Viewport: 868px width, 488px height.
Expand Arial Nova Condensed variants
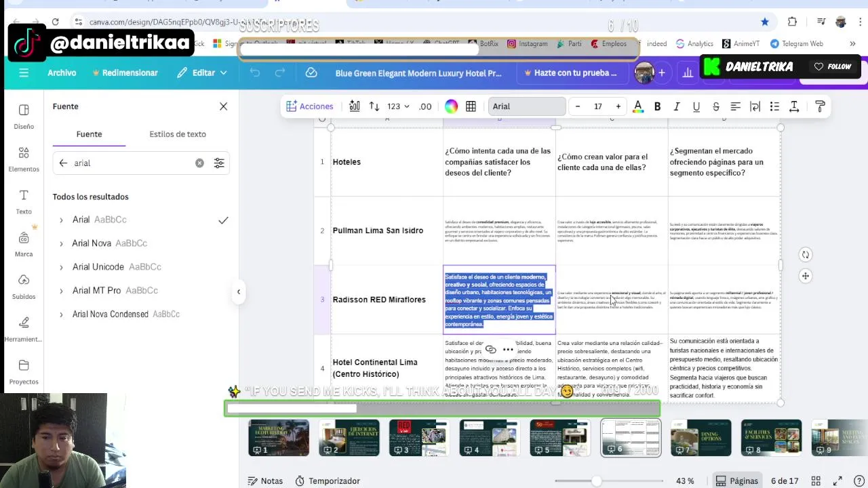click(x=61, y=314)
